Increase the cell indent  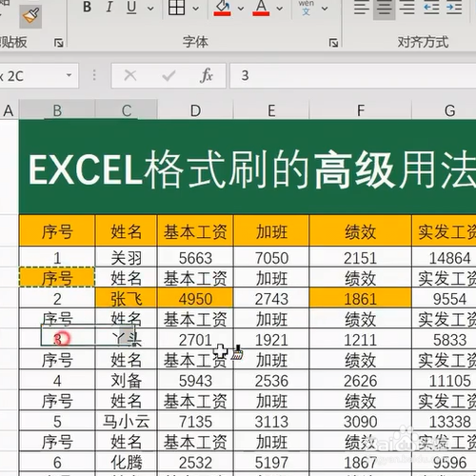(454, 8)
